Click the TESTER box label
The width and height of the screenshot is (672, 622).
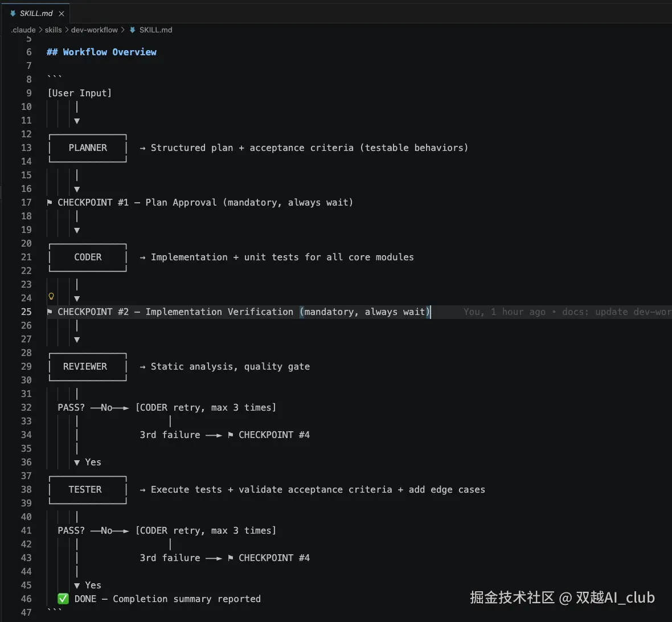click(85, 489)
